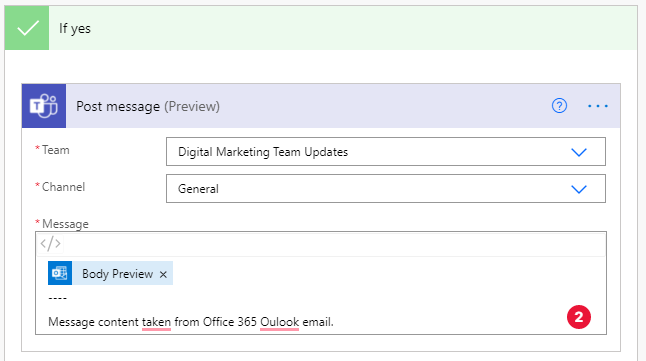Click the misspelled word Oulook

(279, 322)
